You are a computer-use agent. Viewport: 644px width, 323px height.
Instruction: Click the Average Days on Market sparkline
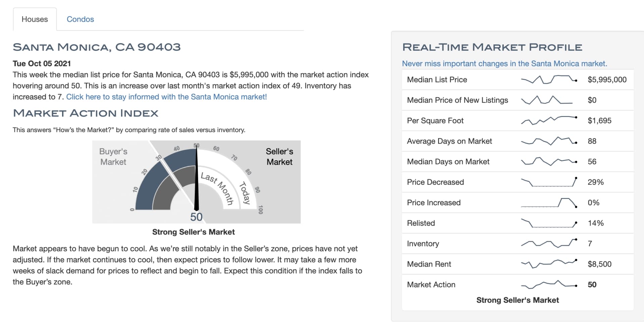click(549, 141)
